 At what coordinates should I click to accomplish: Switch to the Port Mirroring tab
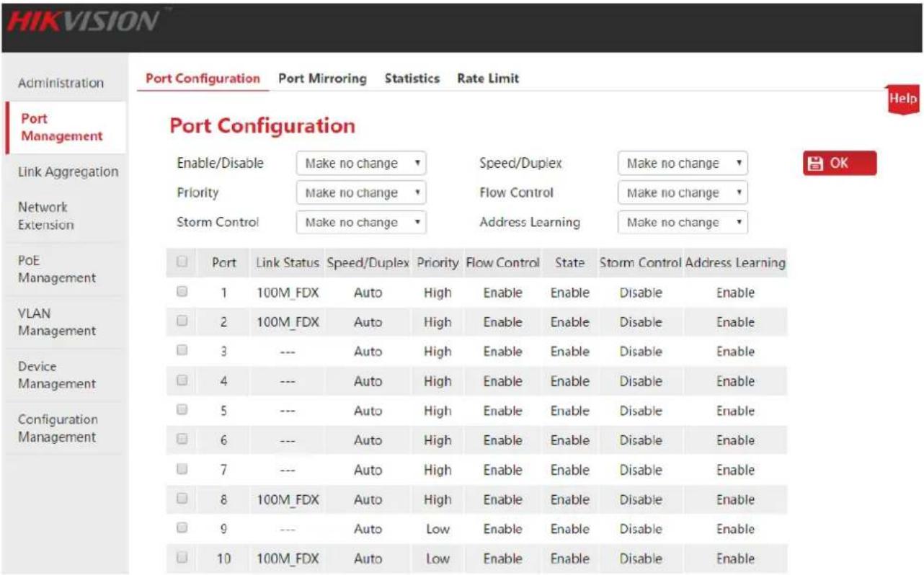(322, 79)
